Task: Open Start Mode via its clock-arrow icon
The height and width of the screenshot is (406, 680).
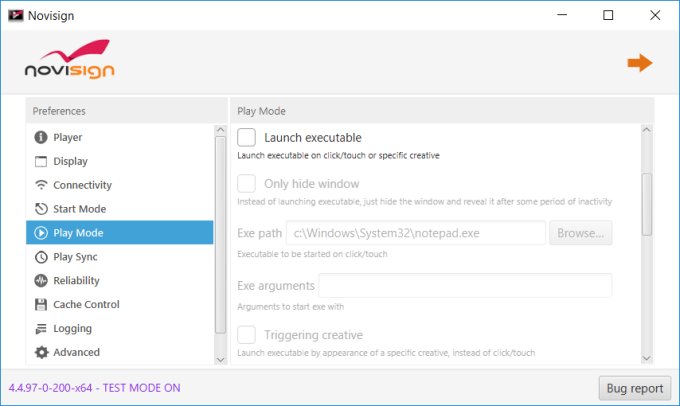Action: [x=41, y=209]
